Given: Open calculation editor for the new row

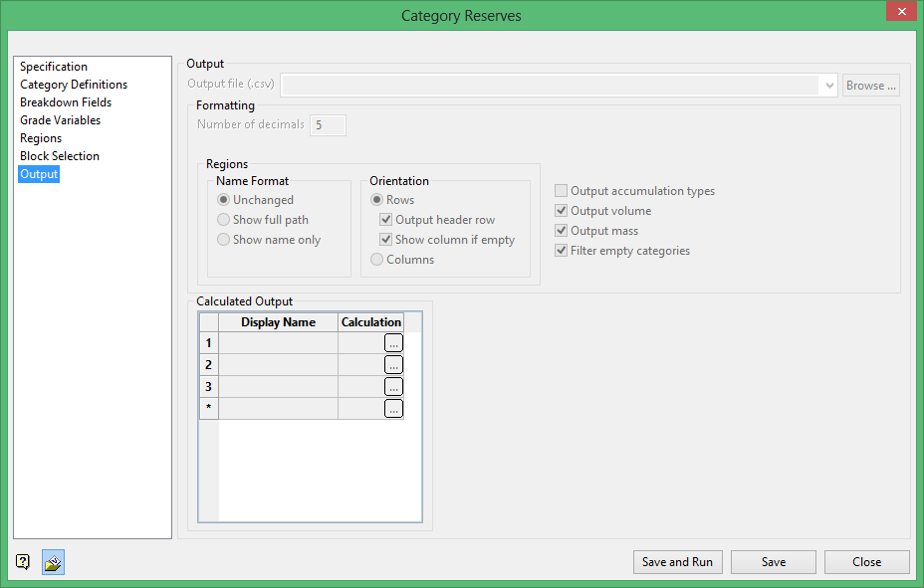Looking at the screenshot, I should click(x=394, y=409).
